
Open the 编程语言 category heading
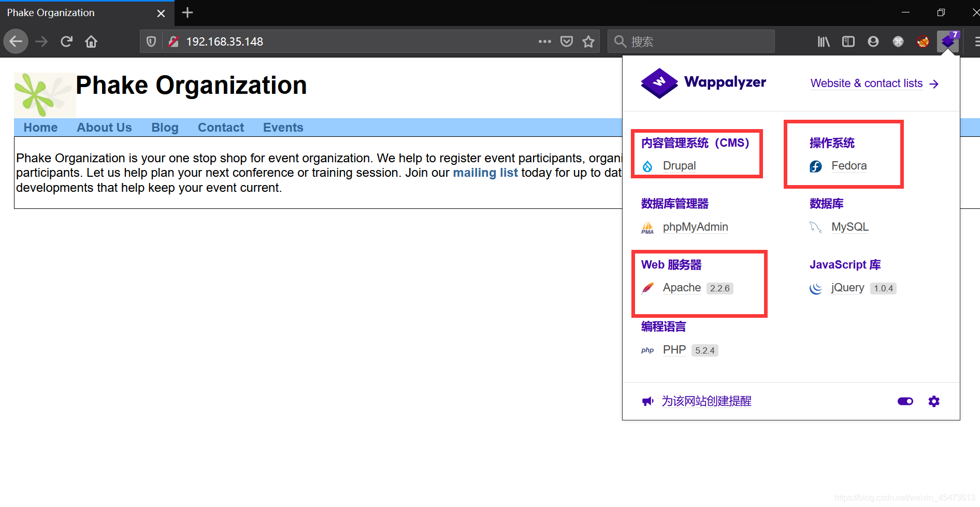click(x=664, y=327)
